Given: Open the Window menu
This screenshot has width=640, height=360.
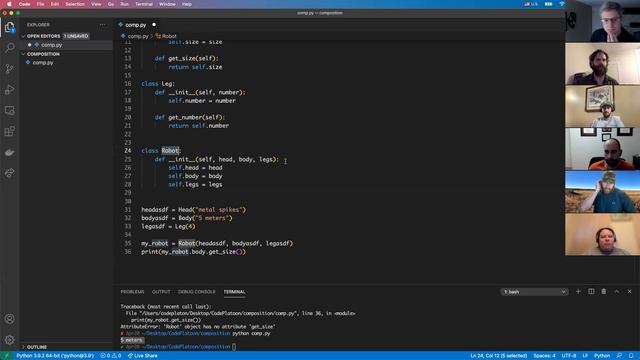Looking at the screenshot, I should pos(167,4).
